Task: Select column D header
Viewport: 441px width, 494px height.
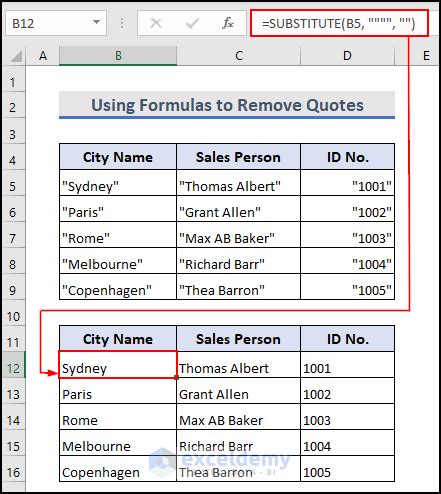Action: [x=347, y=56]
